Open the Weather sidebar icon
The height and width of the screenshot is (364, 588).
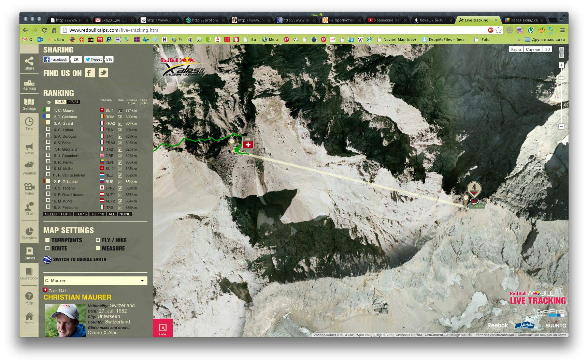click(29, 168)
